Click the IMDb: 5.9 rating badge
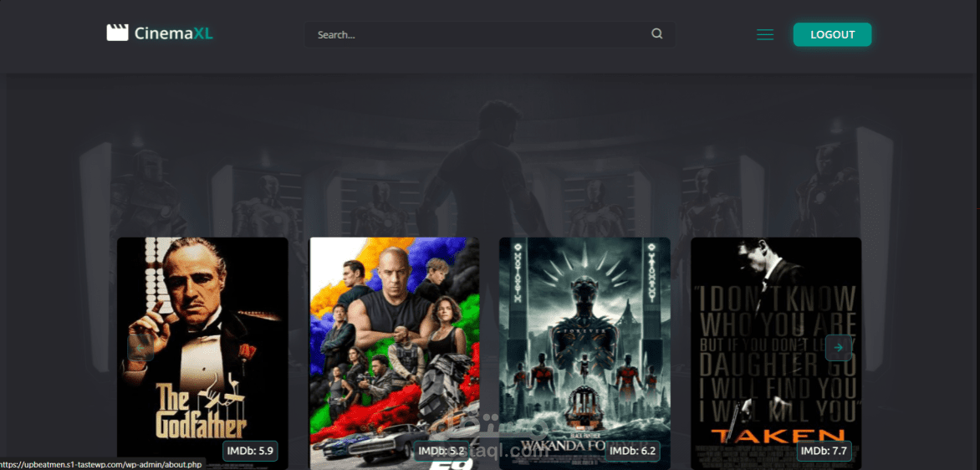980x470 pixels. click(x=250, y=451)
